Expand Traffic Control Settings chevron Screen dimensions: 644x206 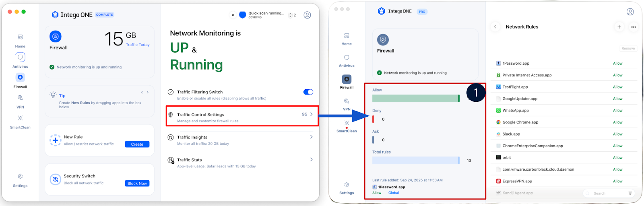(312, 114)
